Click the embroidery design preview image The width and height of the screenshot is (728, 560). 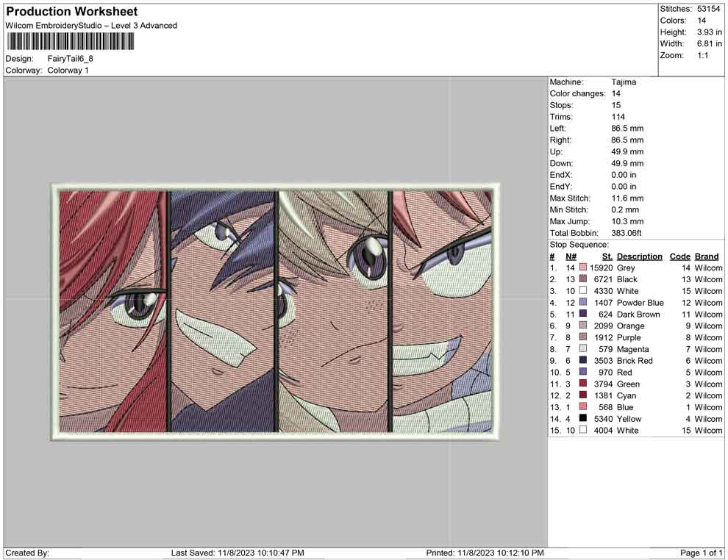pyautogui.click(x=275, y=312)
